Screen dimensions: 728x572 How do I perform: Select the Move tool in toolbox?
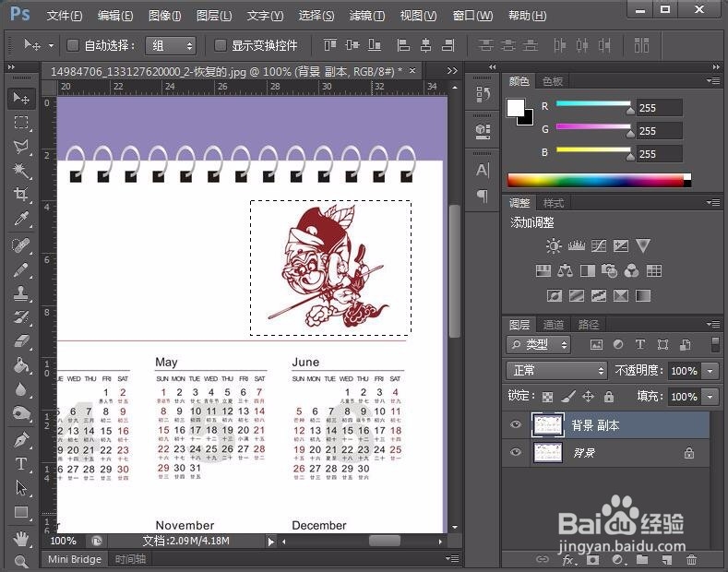pos(21,99)
